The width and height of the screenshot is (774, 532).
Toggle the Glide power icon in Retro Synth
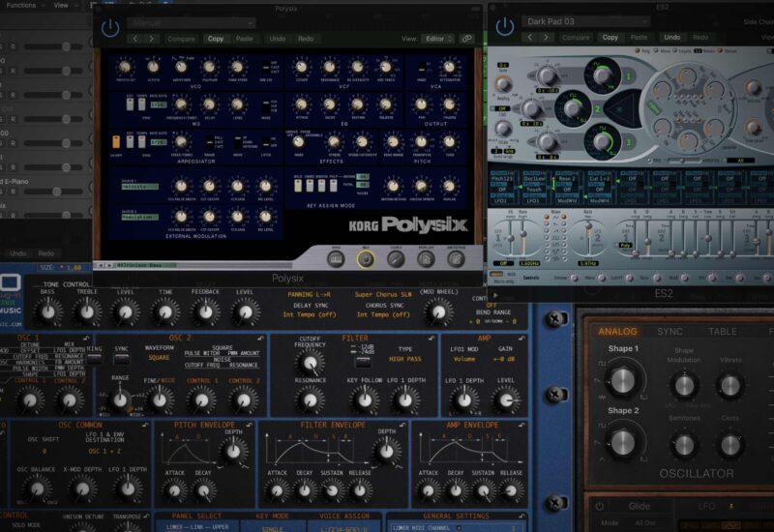point(600,506)
